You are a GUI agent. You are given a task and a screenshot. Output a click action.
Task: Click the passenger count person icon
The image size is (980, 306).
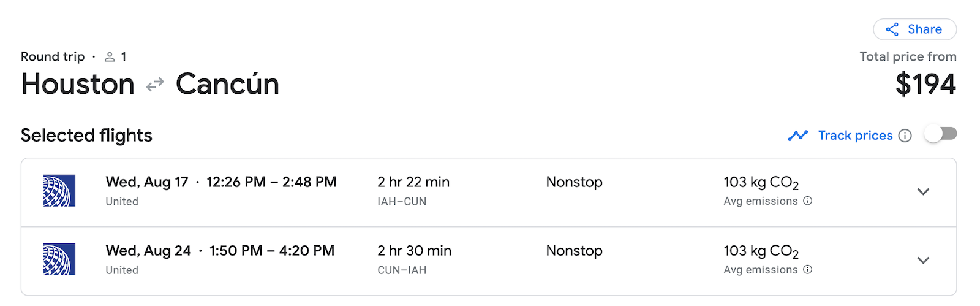coord(110,57)
